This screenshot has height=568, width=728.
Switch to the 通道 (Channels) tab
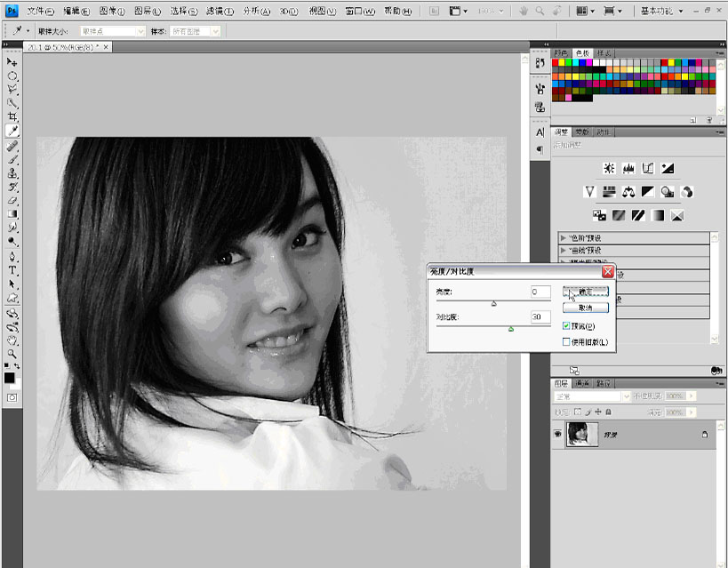click(581, 383)
